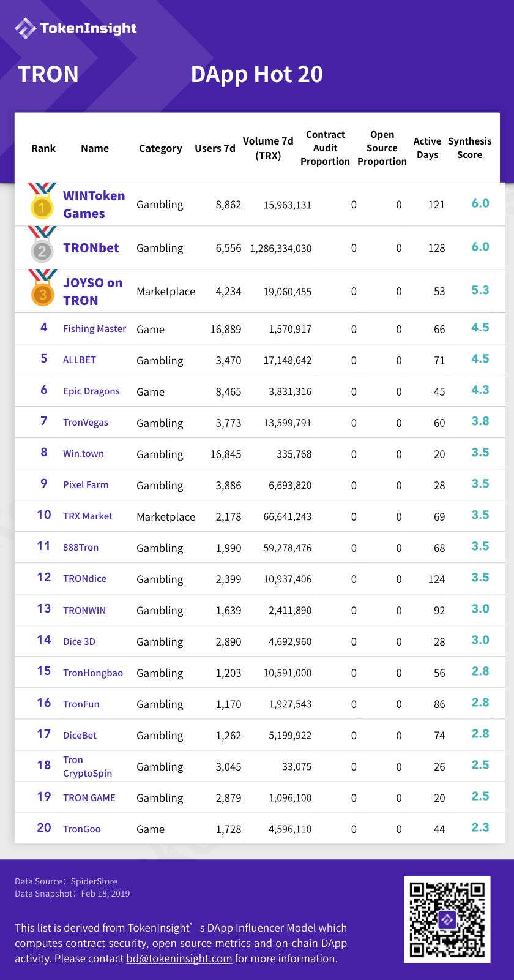Open the Epic Dragons entry
This screenshot has height=980, width=514.
[x=91, y=391]
